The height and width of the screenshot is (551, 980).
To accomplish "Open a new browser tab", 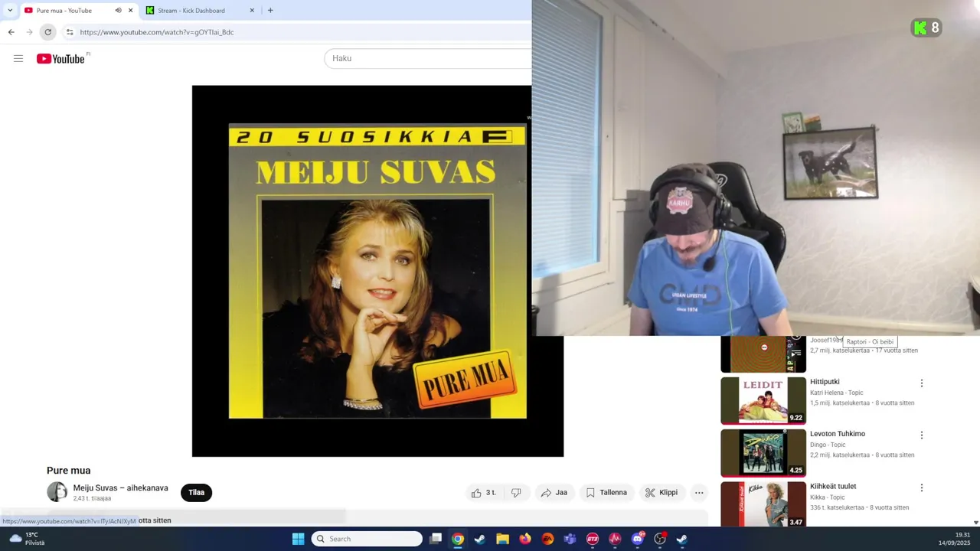I will tap(270, 11).
